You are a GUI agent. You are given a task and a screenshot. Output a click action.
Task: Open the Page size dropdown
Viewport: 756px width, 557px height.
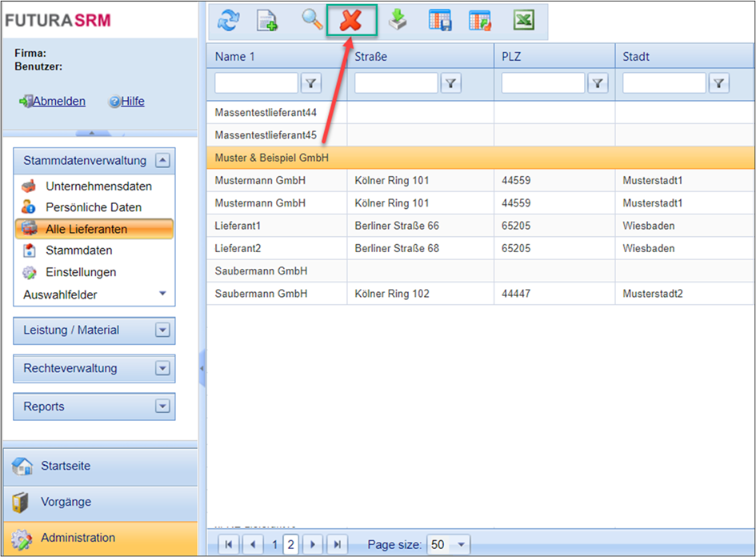pyautogui.click(x=461, y=544)
